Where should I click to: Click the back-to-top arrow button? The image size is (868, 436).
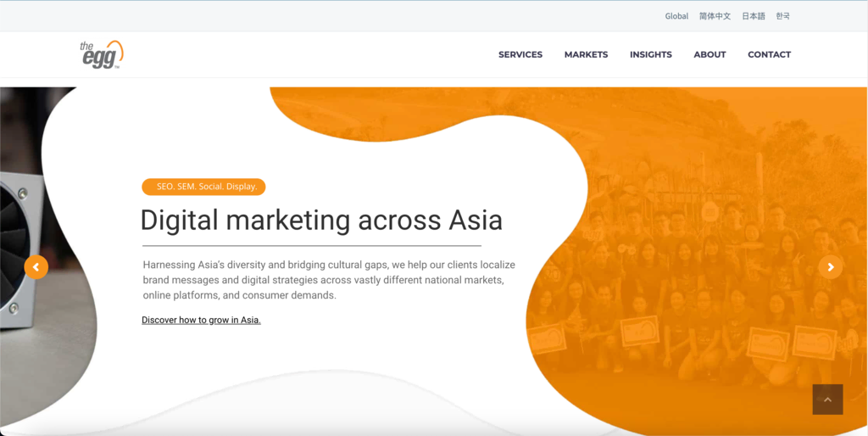pos(827,400)
